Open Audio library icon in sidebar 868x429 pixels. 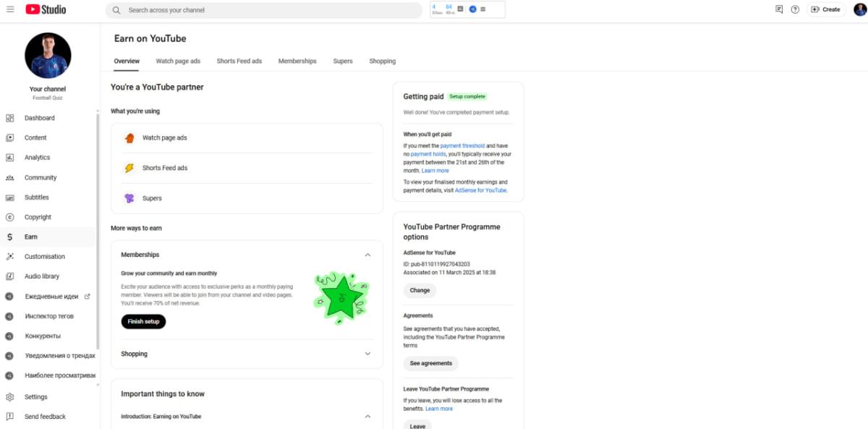tap(10, 276)
